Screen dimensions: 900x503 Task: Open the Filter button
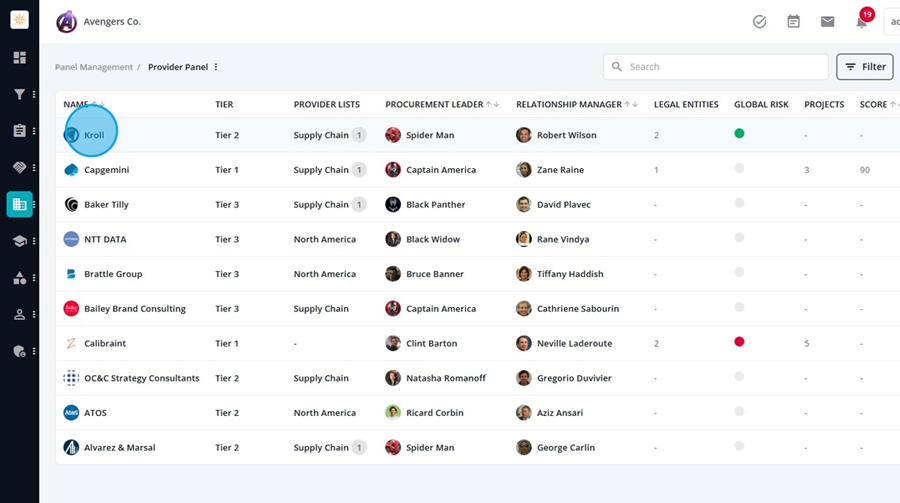click(864, 67)
